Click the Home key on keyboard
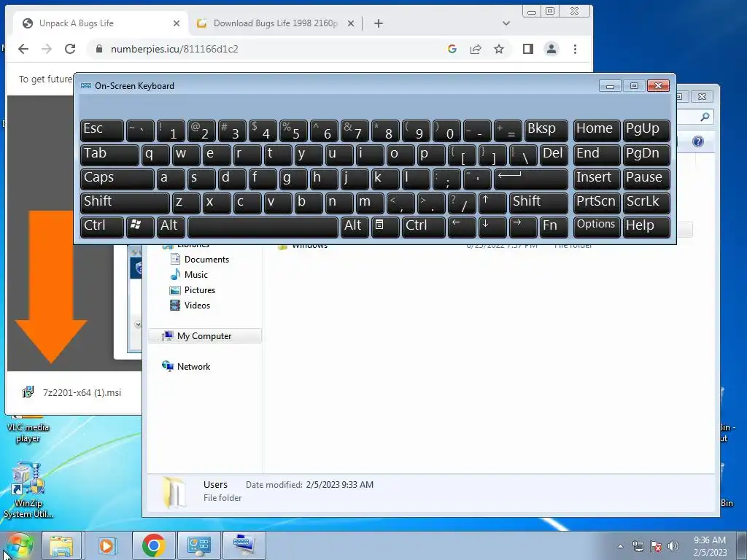 pos(597,131)
